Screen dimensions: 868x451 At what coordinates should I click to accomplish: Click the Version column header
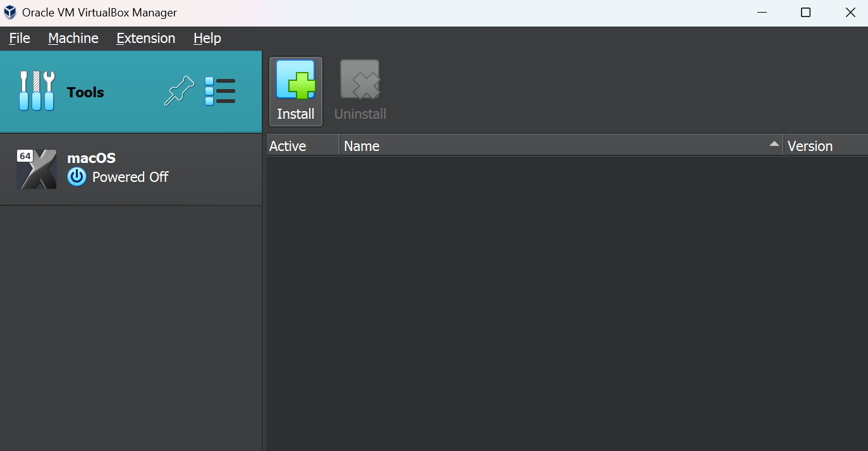click(809, 145)
